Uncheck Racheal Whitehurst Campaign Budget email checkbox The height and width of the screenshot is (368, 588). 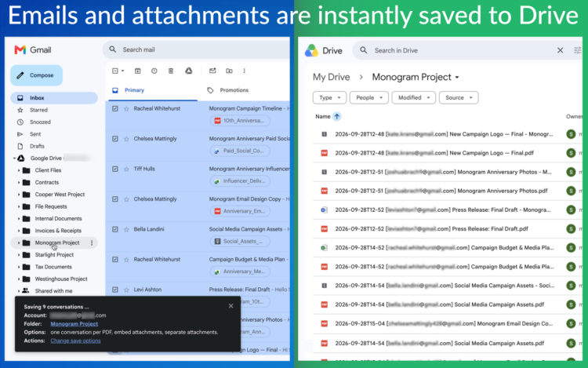click(115, 260)
